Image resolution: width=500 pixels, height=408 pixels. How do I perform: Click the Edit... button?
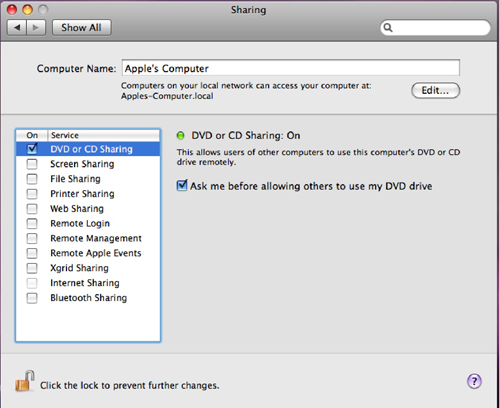[x=435, y=90]
